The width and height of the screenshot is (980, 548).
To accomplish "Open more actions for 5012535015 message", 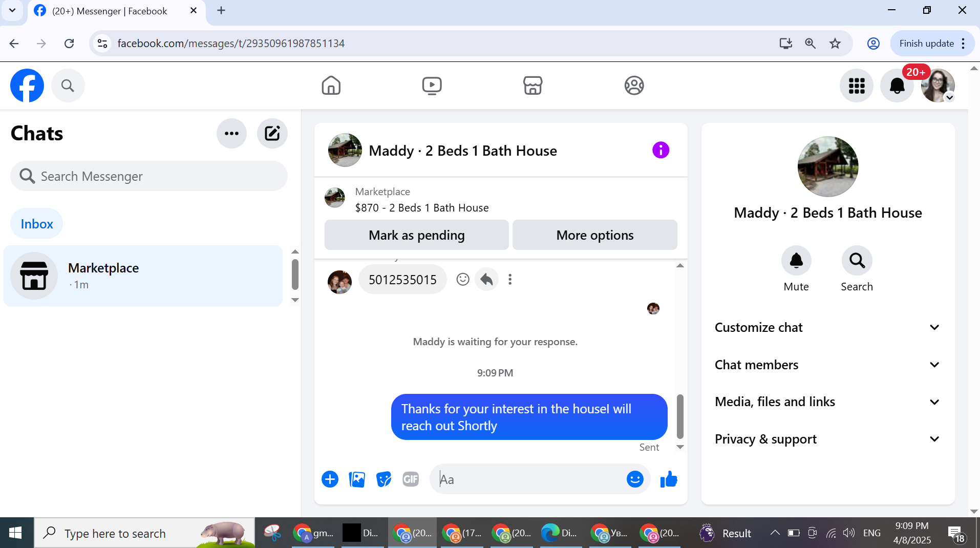I will click(509, 279).
